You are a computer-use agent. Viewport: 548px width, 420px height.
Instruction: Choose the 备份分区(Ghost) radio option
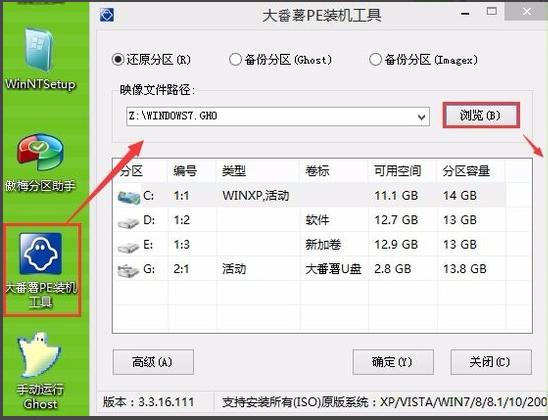[x=235, y=59]
